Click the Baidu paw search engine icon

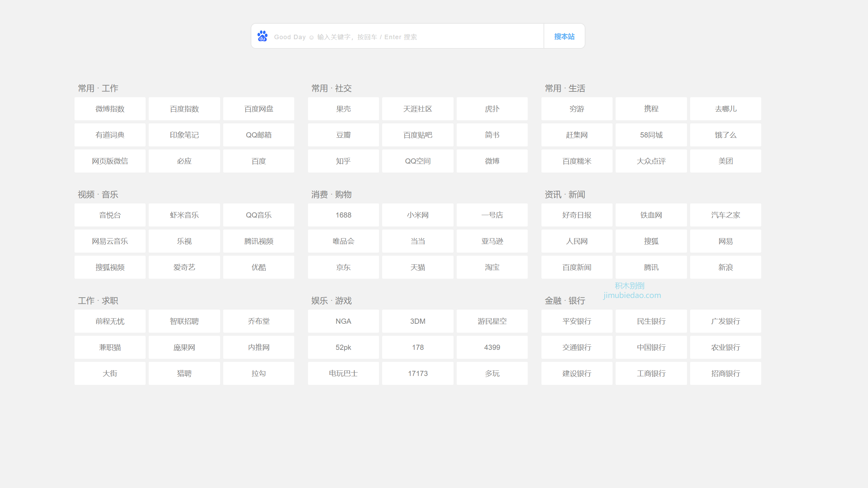tap(262, 36)
